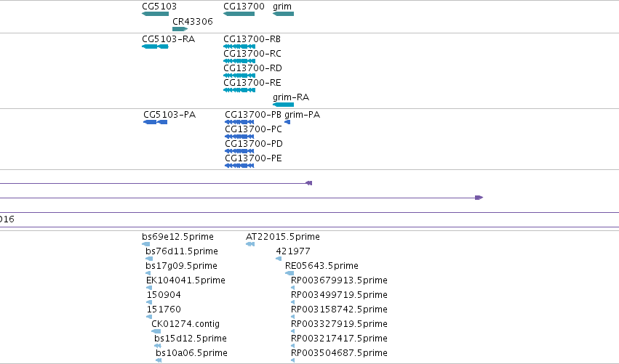The height and width of the screenshot is (364, 619).
Task: Click the CG5103-RA transcript glyph
Action: coord(155,46)
